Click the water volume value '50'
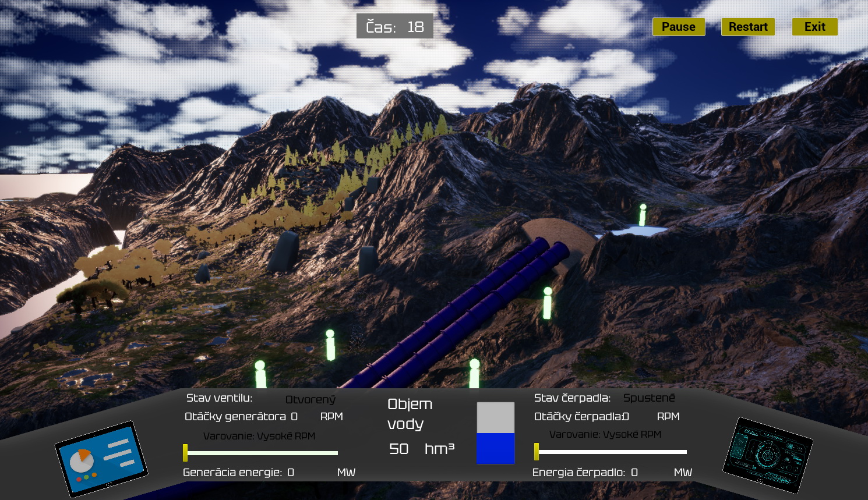 399,449
